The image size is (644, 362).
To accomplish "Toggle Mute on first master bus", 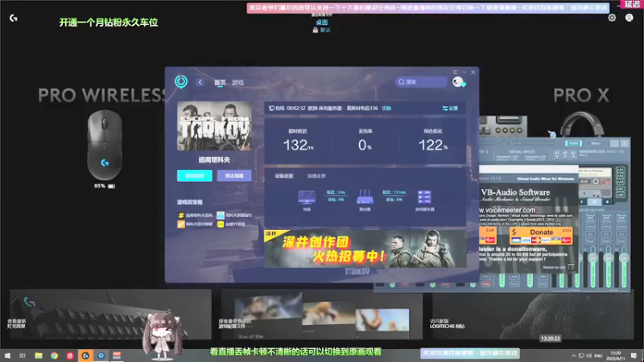I will (590, 241).
